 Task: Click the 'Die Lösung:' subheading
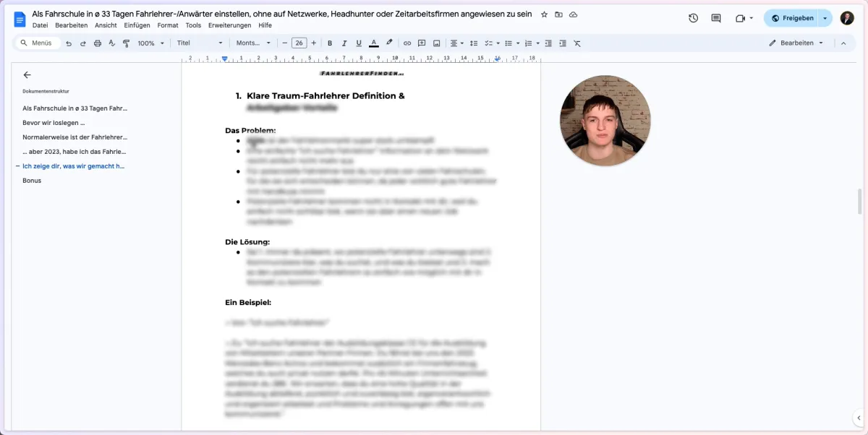tap(247, 242)
